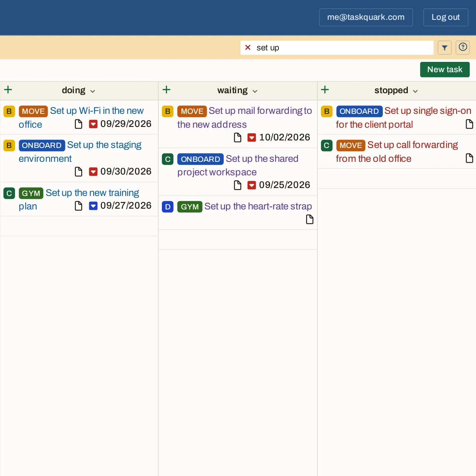Add a task to the stopped column

pyautogui.click(x=325, y=90)
